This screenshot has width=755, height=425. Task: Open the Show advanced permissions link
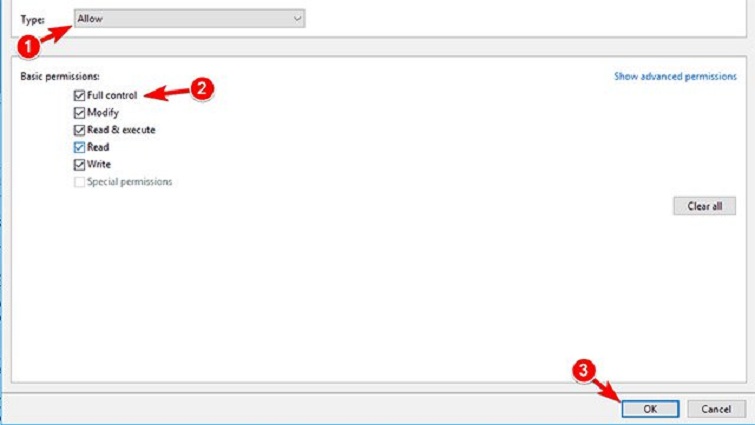[675, 76]
